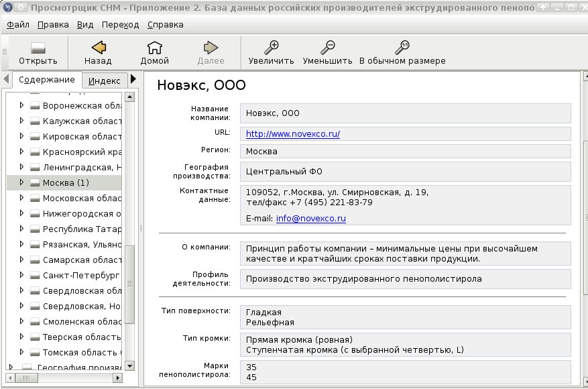Select the Санкт-Петербург tree row
Image resolution: width=588 pixels, height=389 pixels.
64,276
